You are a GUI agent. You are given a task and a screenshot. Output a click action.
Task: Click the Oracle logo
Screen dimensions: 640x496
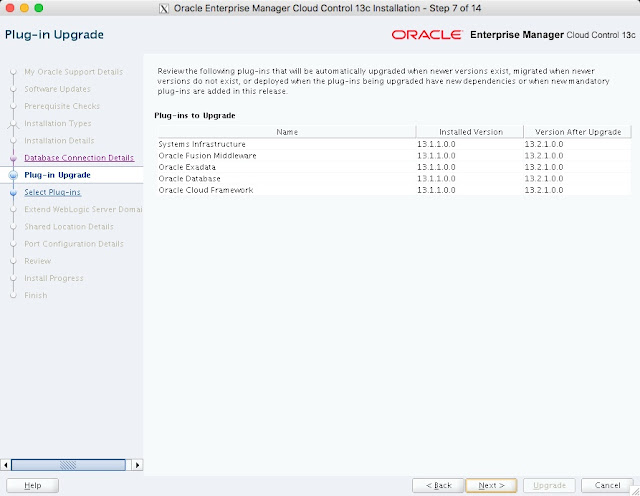click(427, 35)
